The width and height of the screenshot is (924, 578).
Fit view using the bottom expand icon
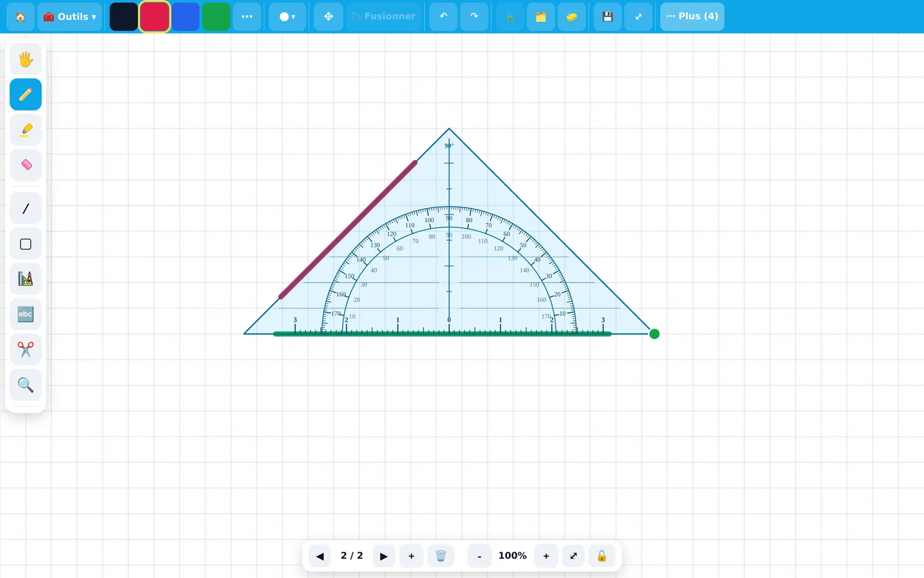(x=574, y=556)
